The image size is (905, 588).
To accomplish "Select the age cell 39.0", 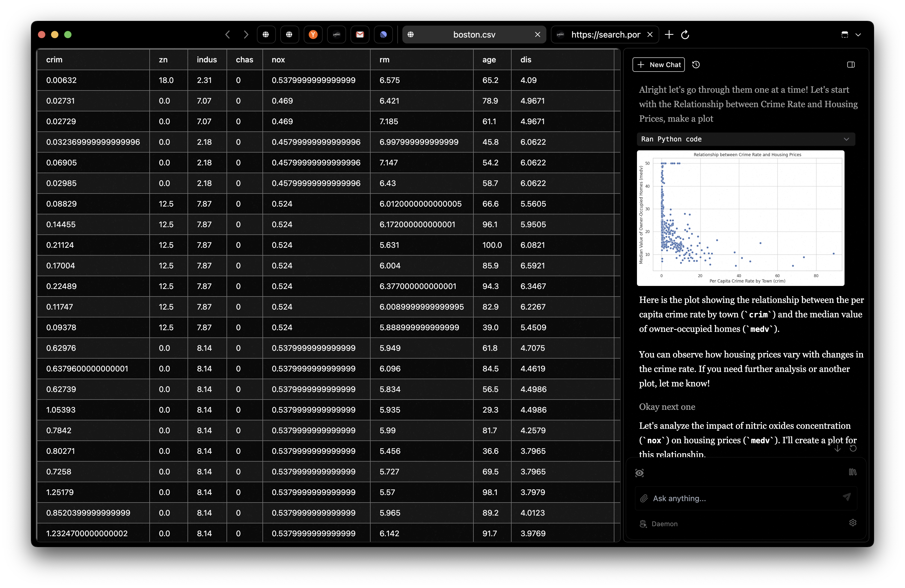I will point(492,327).
